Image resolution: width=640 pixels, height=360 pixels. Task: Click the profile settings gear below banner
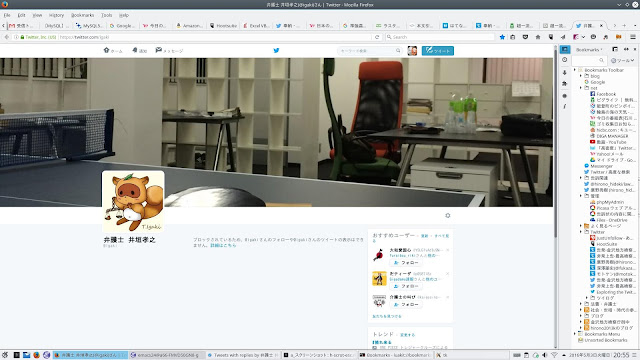point(448,216)
